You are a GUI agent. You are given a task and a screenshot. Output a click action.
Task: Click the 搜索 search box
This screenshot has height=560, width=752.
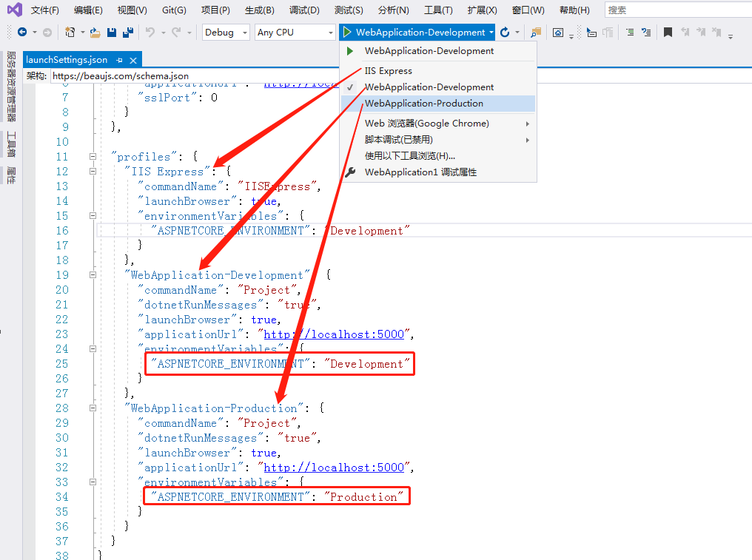click(x=678, y=10)
